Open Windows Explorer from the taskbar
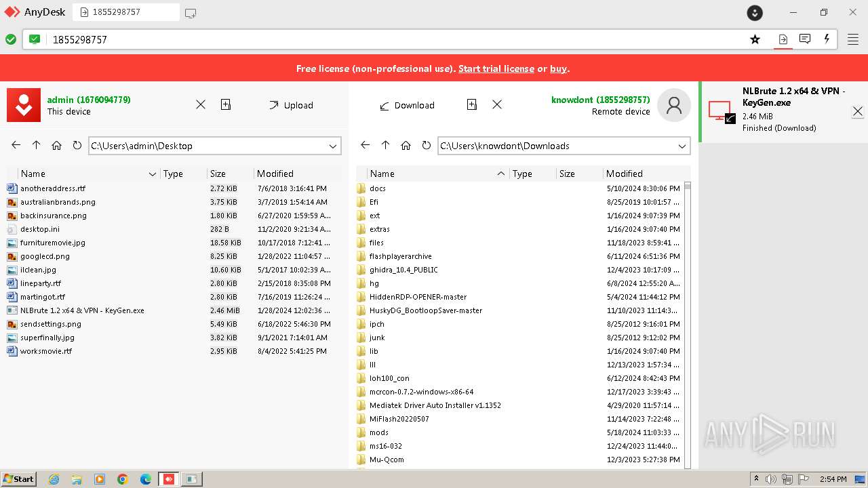Screen dimensions: 868x488 click(x=77, y=479)
